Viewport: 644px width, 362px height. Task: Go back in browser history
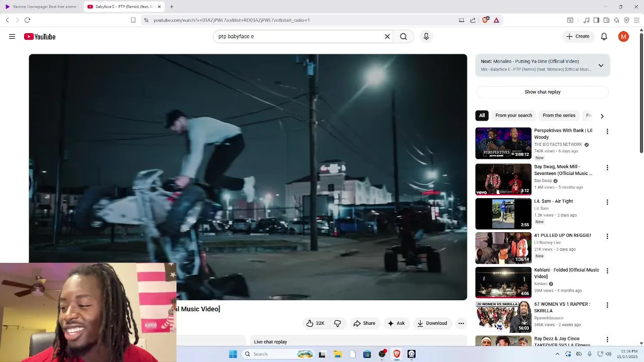8,20
